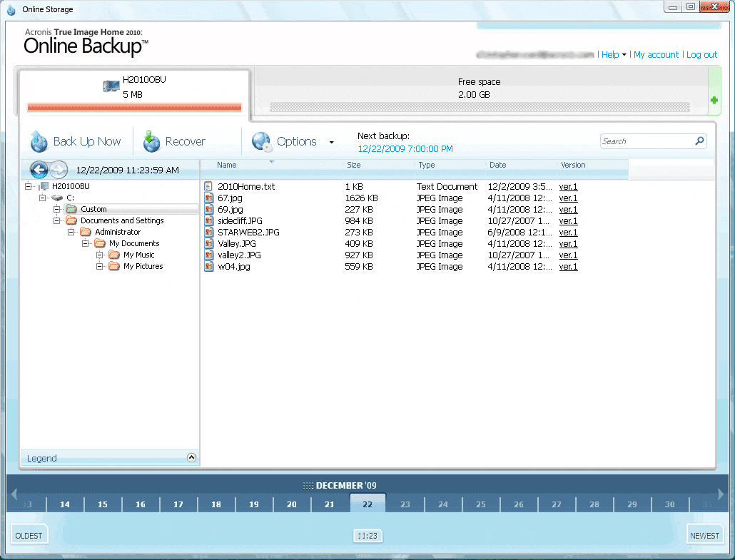Select the Administrator folder icon
Viewport: 735px width, 560px height.
click(86, 232)
